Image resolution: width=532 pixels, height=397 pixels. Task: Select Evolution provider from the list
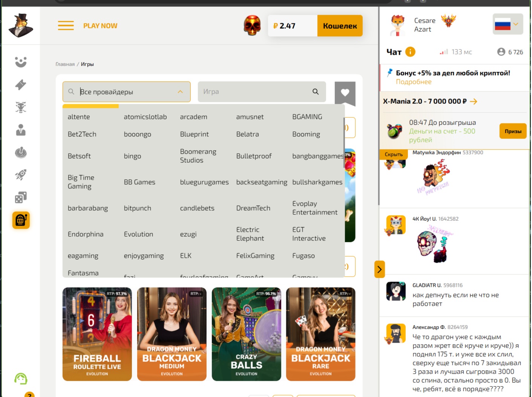click(x=138, y=234)
